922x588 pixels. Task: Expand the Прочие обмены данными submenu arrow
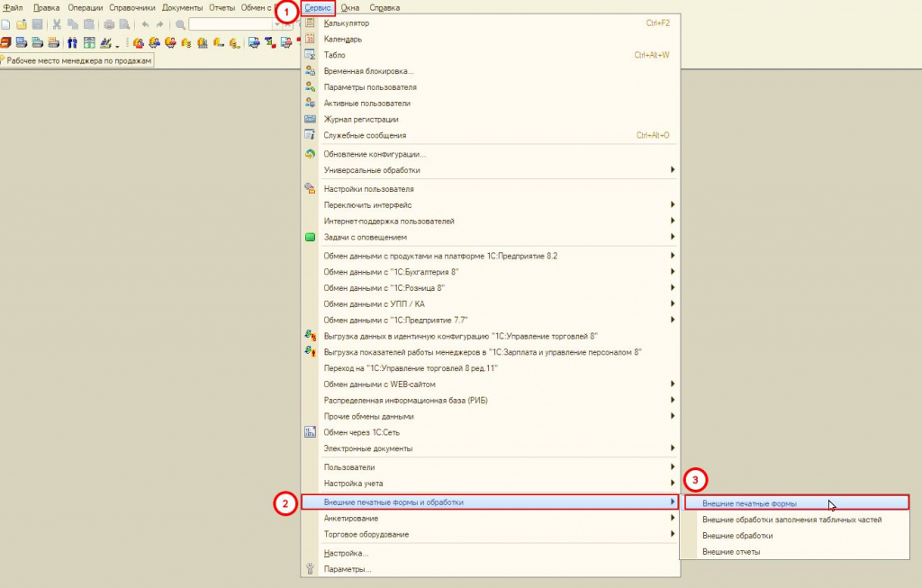click(673, 416)
